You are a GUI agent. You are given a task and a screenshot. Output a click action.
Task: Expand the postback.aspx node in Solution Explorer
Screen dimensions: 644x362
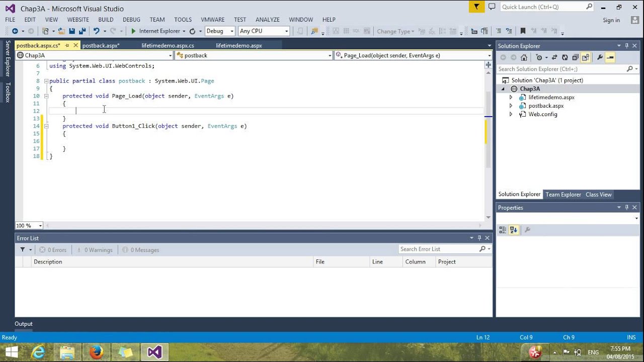click(x=511, y=106)
